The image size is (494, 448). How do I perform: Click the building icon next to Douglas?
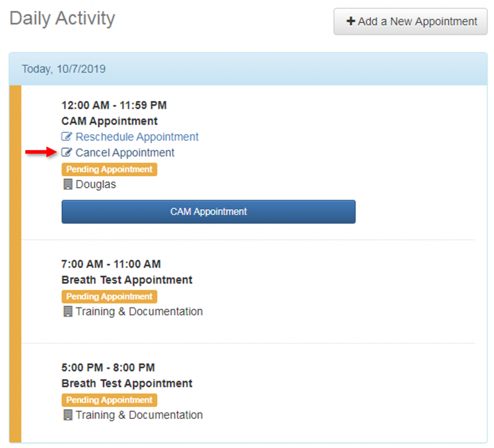click(68, 185)
